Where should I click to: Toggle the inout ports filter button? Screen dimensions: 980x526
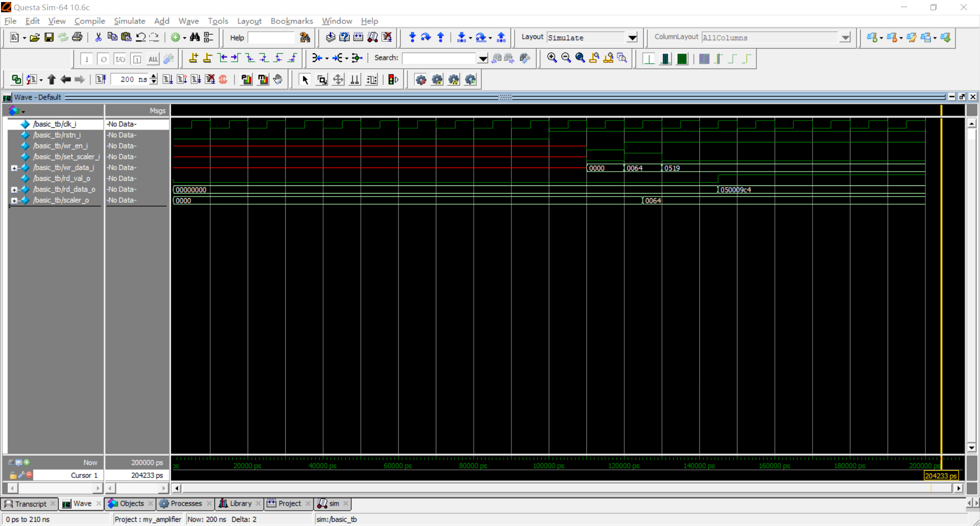pos(120,59)
